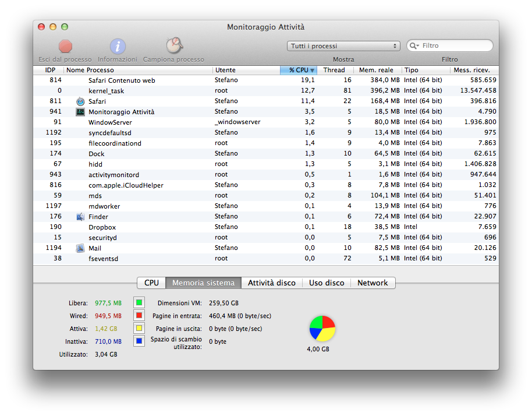Image resolution: width=532 pixels, height=416 pixels.
Task: Sort by the Tipo column header
Action: click(426, 70)
